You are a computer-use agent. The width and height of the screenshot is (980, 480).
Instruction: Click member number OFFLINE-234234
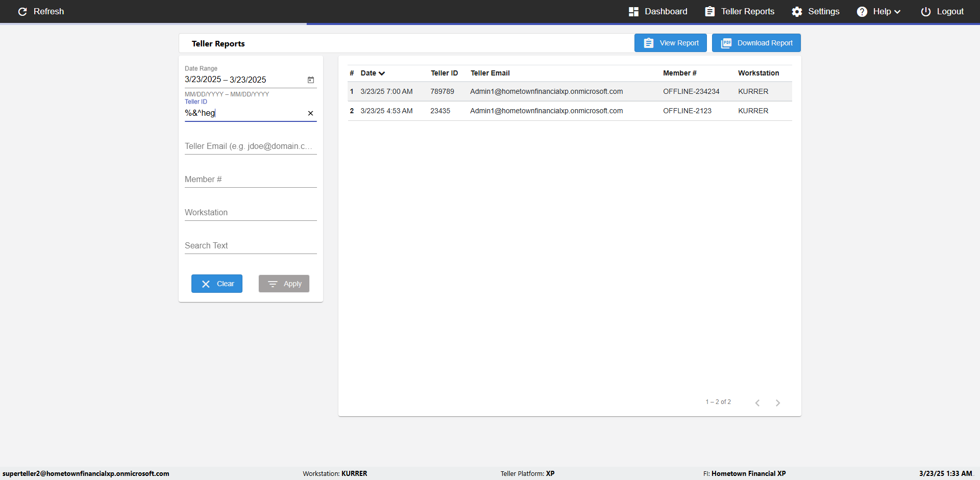(x=691, y=92)
